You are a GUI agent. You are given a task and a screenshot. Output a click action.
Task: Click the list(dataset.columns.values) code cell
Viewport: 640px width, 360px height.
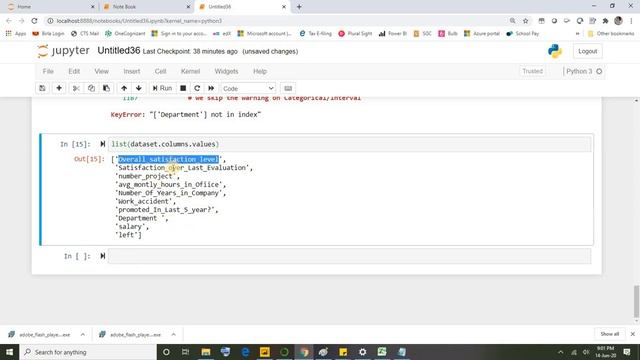coord(349,144)
